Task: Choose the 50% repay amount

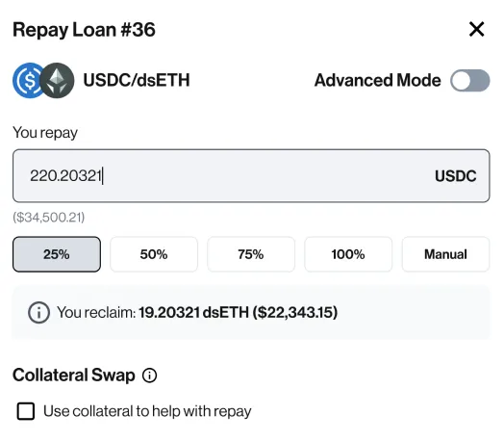Action: pyautogui.click(x=154, y=254)
